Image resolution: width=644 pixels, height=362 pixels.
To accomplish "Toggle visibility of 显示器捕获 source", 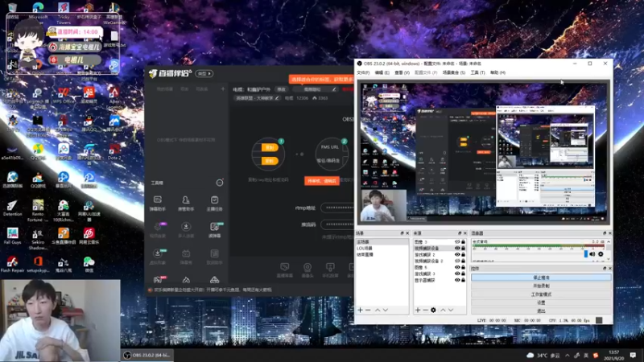I will 457,280.
